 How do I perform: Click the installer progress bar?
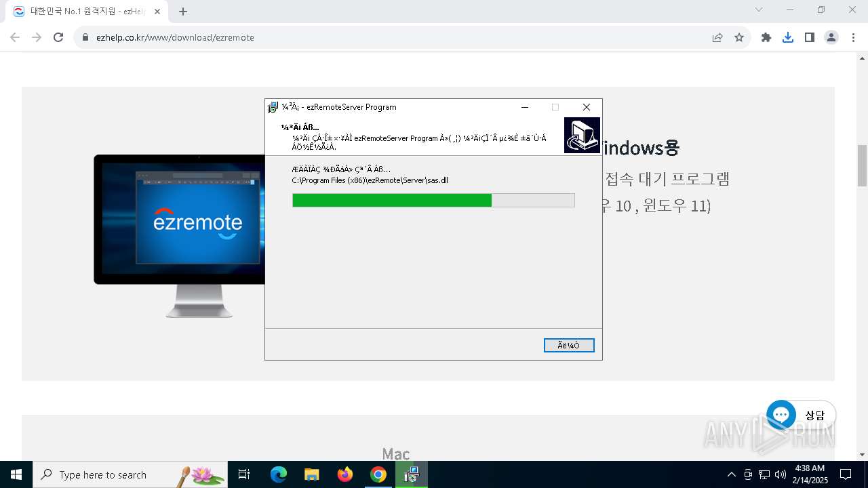tap(433, 200)
